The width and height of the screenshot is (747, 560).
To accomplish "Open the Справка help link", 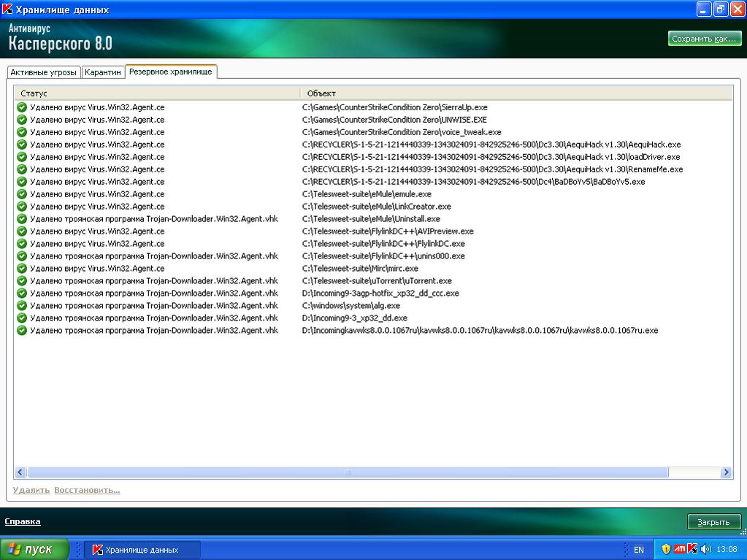I will coord(23,521).
